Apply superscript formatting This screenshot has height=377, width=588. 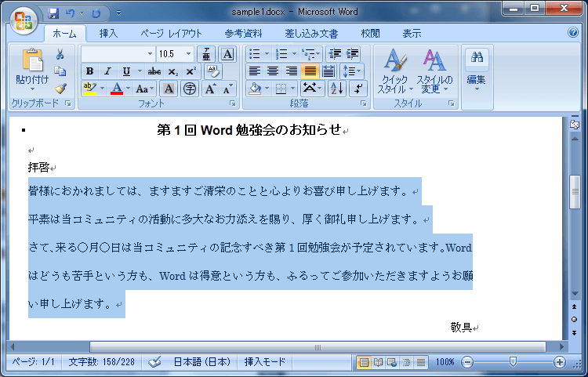click(x=191, y=71)
